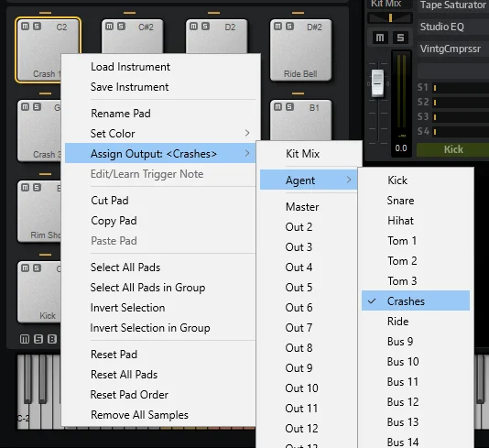Select Hihat agent bus
Image resolution: width=489 pixels, height=448 pixels.
point(416,221)
